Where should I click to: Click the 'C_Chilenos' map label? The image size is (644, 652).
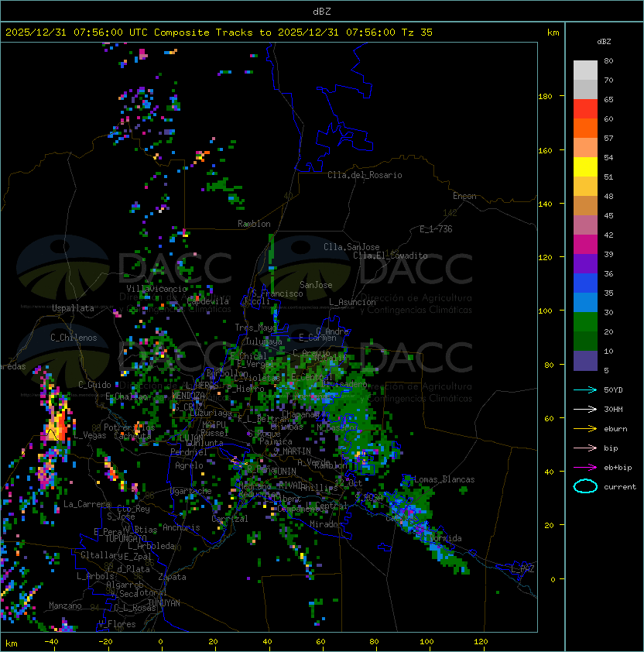74,338
